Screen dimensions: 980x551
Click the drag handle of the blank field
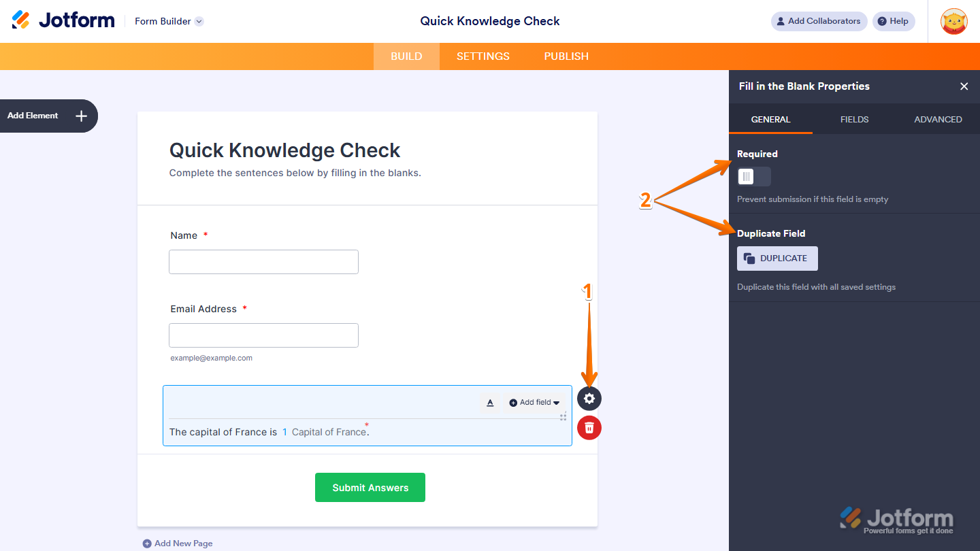(x=563, y=416)
